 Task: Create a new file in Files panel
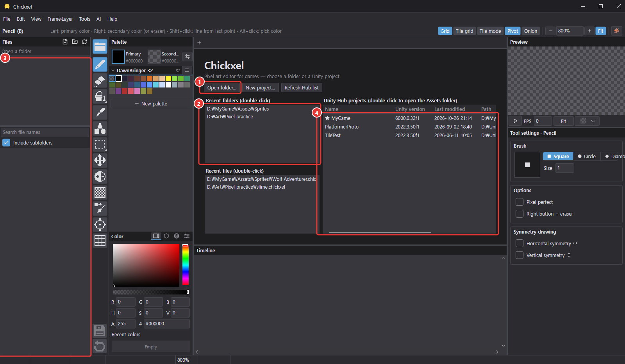(x=65, y=42)
